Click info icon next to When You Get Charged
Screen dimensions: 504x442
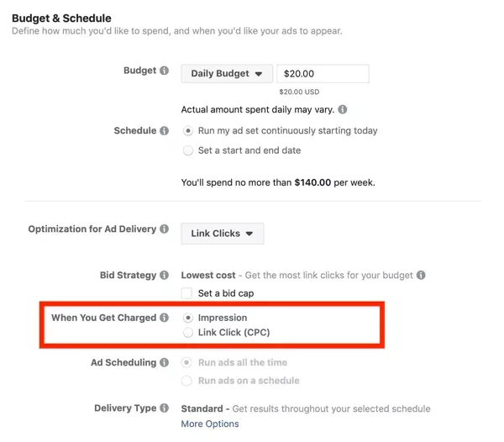tap(165, 318)
